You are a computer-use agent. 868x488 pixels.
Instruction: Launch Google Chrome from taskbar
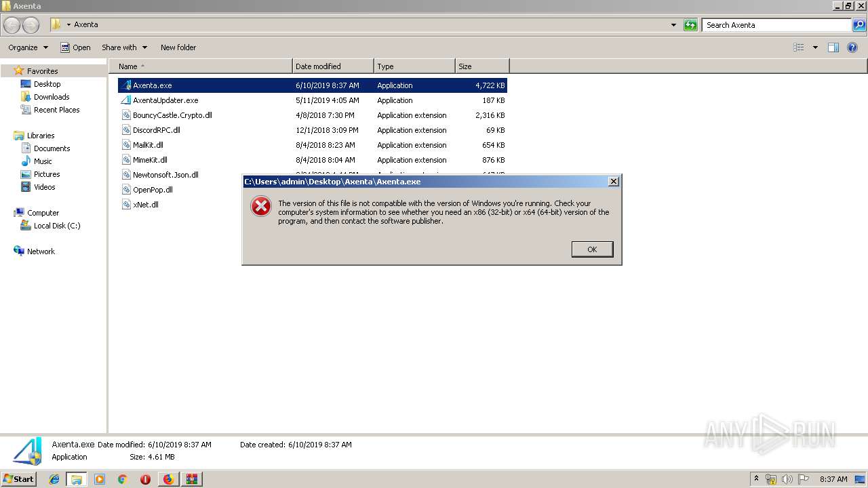(122, 479)
